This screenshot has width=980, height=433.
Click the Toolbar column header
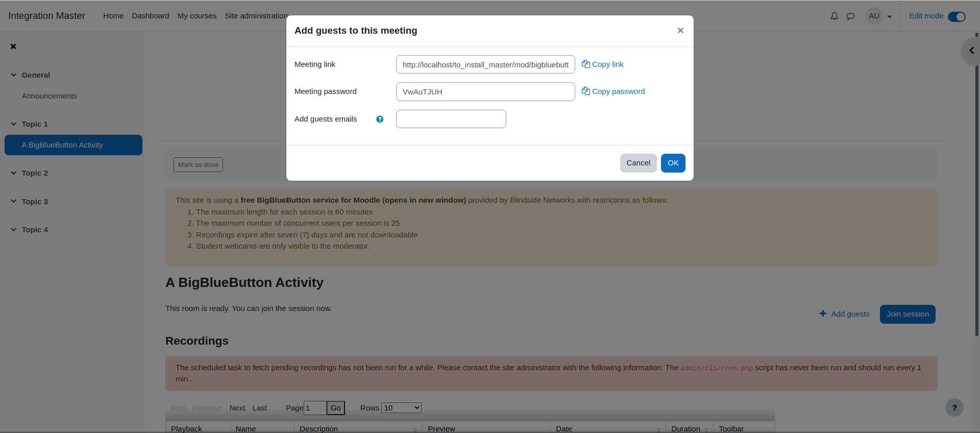pos(744,428)
